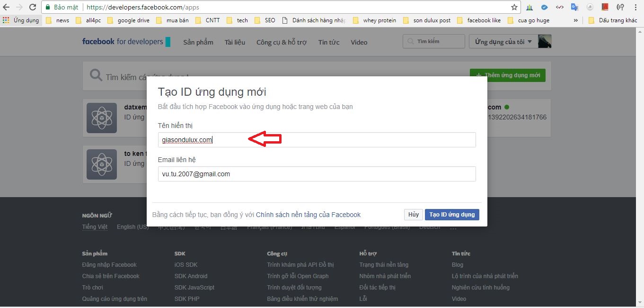Select the English (US) language link
Image resolution: width=644 pixels, height=308 pixels.
point(133,227)
